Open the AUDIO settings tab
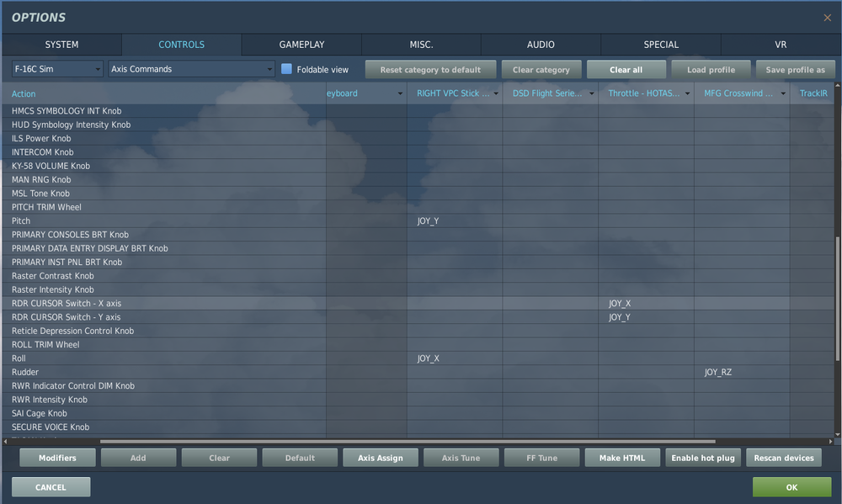 tap(541, 45)
